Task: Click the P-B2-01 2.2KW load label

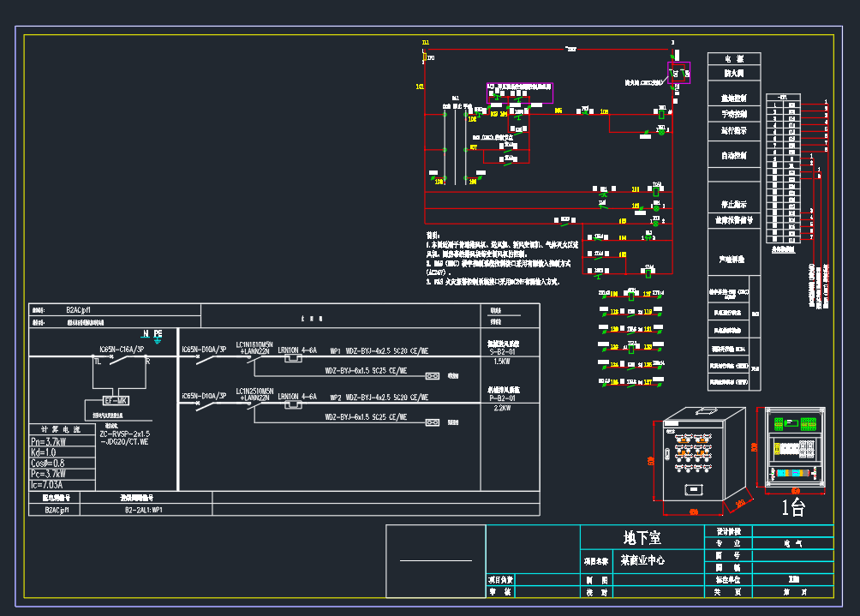Action: tap(503, 404)
